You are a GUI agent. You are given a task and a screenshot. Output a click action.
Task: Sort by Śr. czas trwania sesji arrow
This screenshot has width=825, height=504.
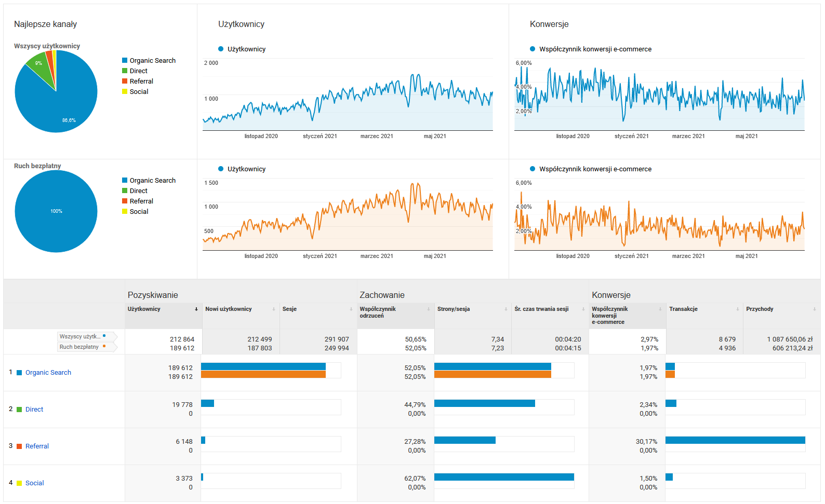(x=583, y=309)
